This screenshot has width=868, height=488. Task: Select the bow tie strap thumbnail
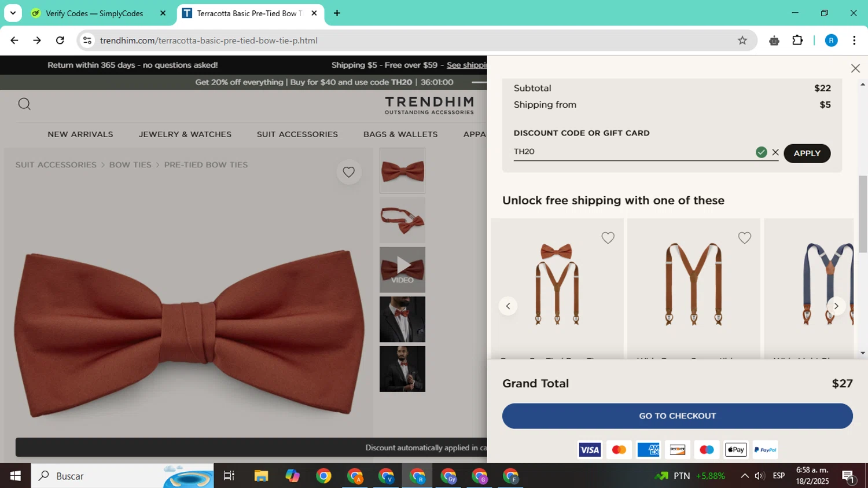pos(402,221)
